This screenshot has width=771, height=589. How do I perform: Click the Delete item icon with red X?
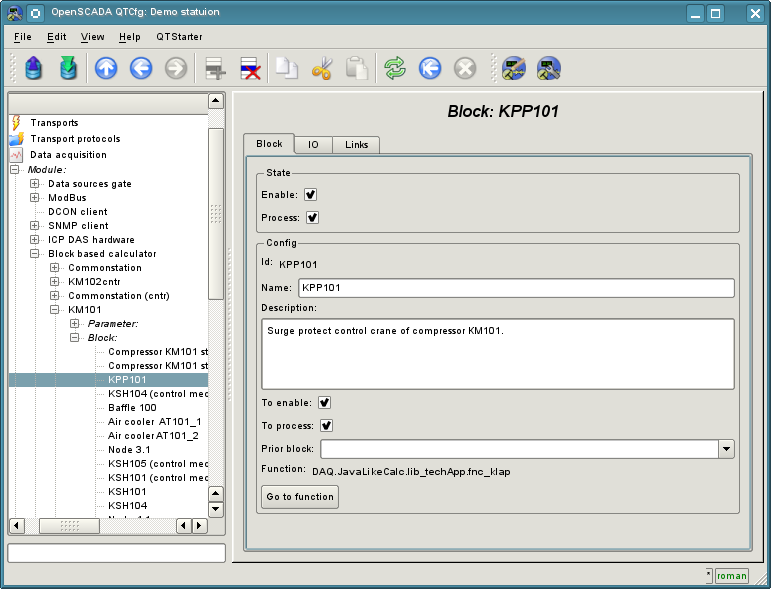point(250,68)
